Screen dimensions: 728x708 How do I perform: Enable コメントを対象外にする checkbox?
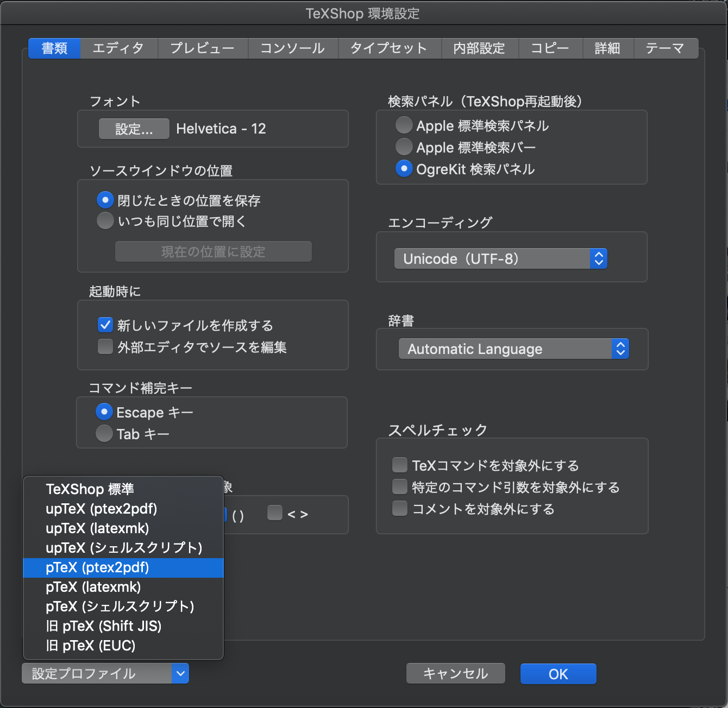tap(400, 508)
